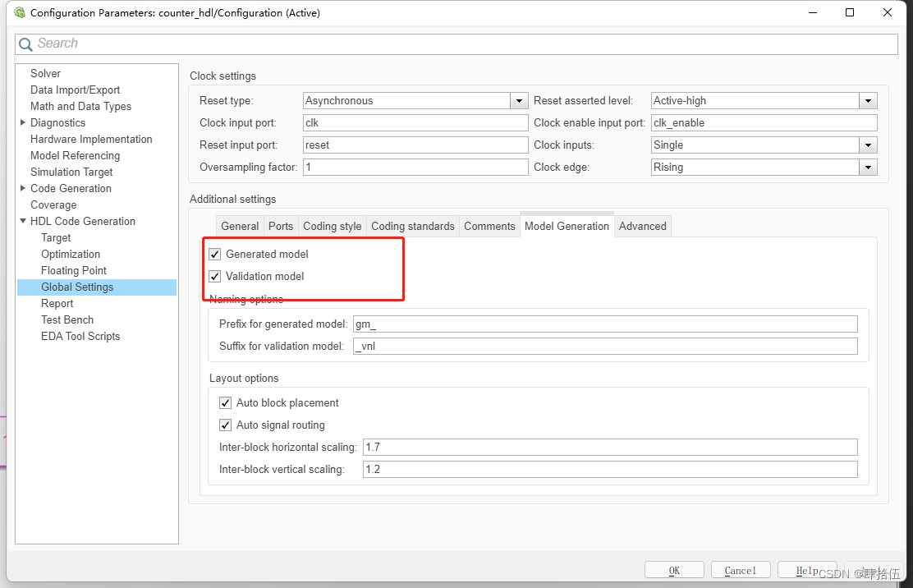Open the Reset type dropdown

click(519, 101)
